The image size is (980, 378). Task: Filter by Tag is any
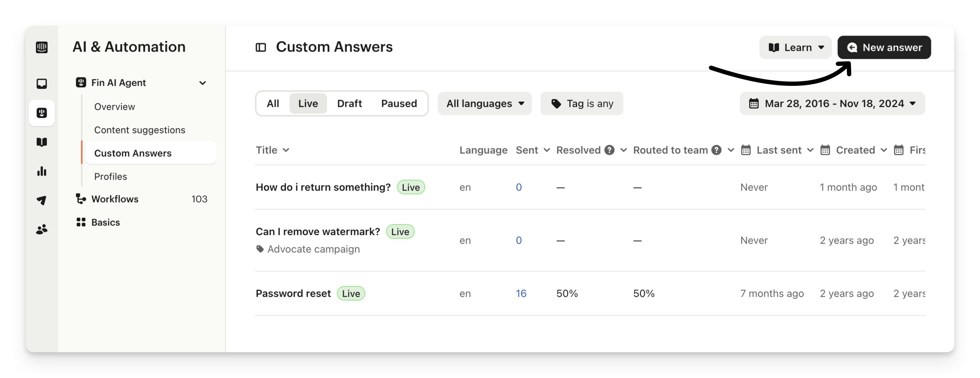pyautogui.click(x=581, y=103)
